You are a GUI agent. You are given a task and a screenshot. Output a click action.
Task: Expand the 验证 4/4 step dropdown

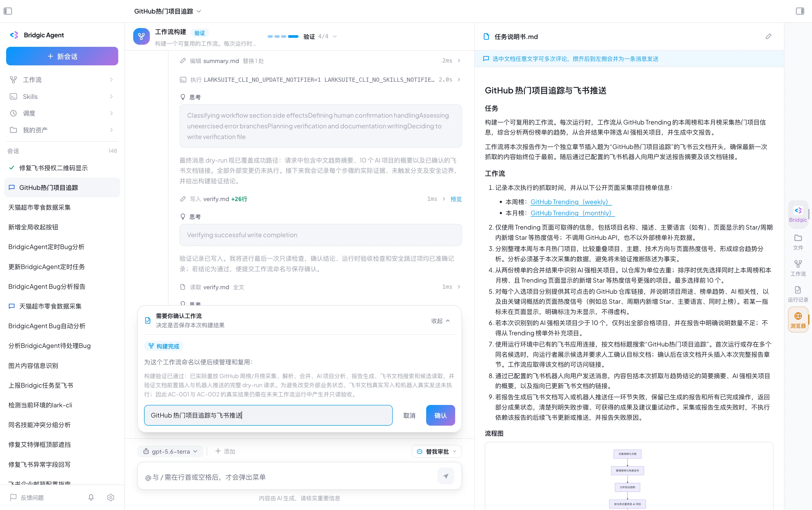335,36
